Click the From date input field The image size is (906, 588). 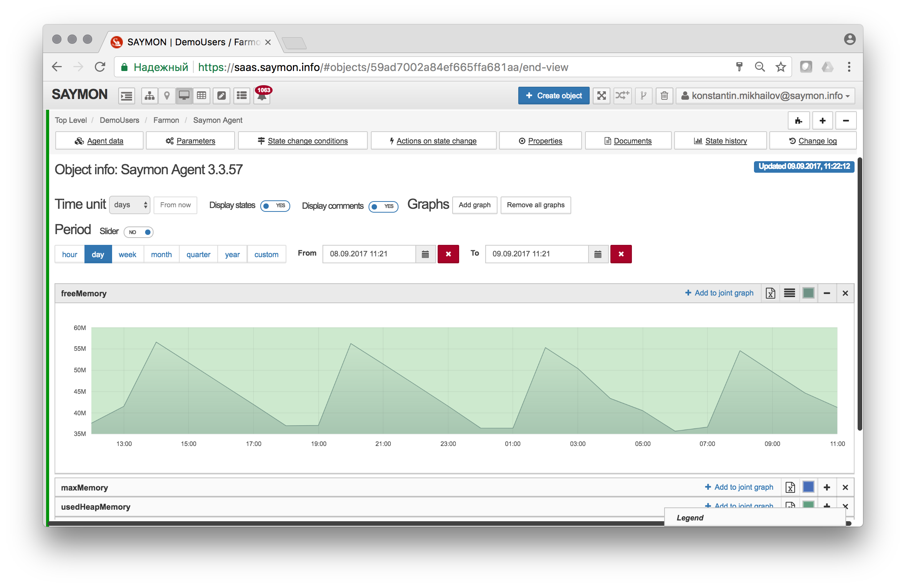[369, 254]
